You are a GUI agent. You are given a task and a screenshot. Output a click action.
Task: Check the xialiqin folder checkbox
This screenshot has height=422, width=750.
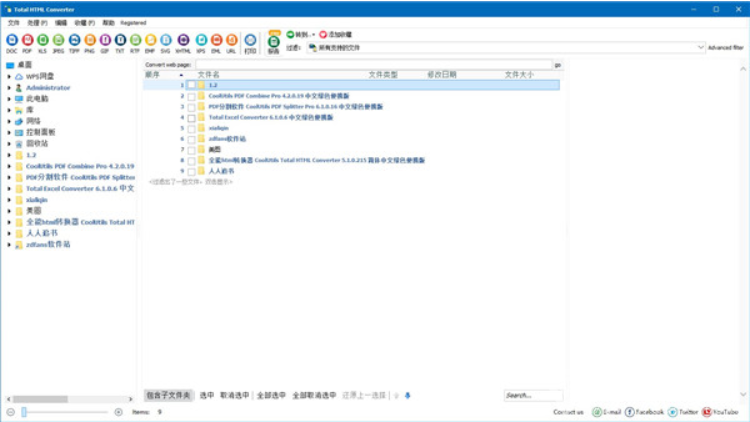pyautogui.click(x=191, y=128)
